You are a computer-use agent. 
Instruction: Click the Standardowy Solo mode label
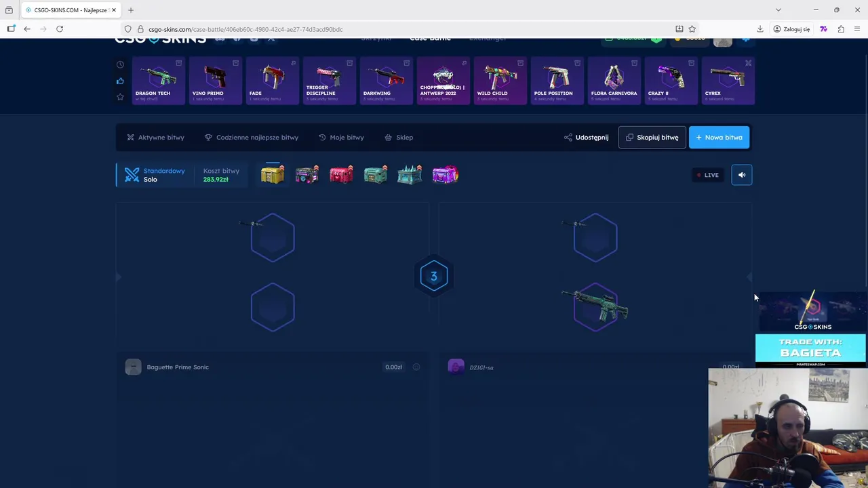(164, 175)
